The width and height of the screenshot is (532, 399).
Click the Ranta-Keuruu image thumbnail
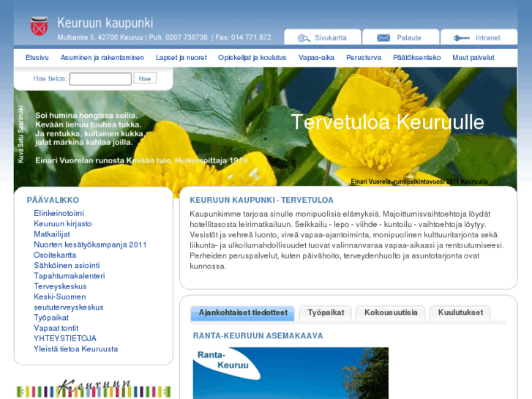coord(291,373)
